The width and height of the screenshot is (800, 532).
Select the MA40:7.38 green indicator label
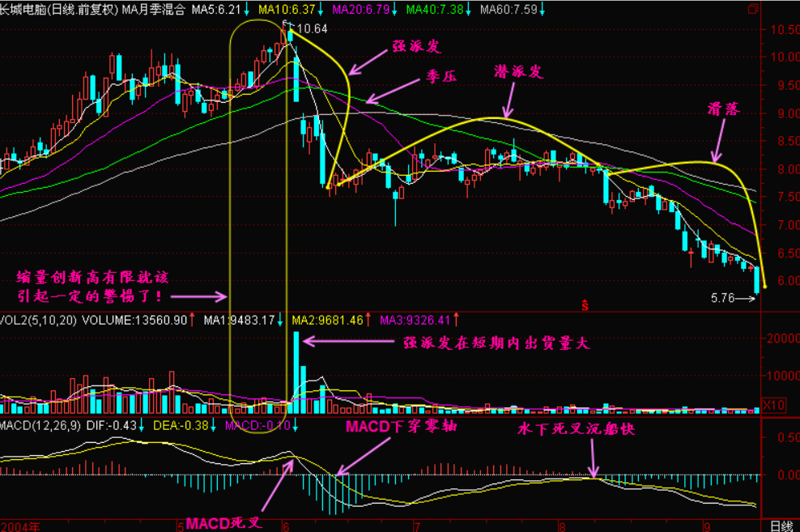(434, 9)
